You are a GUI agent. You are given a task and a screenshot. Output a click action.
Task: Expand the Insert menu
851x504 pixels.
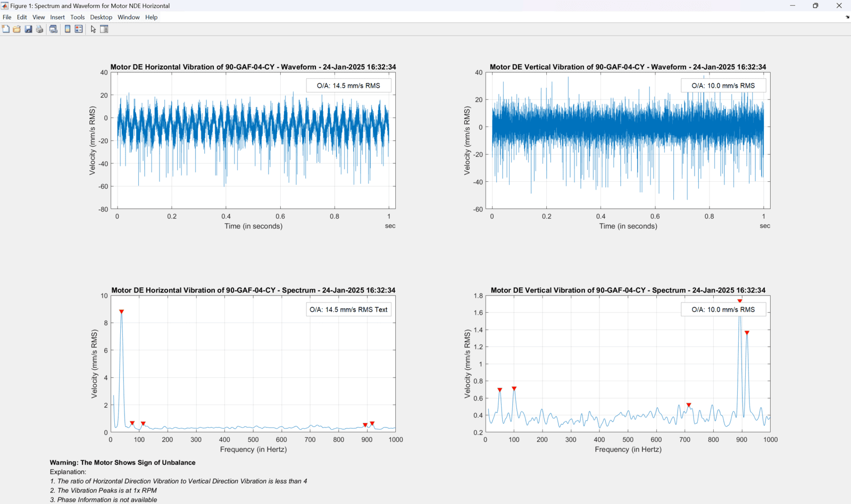point(57,17)
